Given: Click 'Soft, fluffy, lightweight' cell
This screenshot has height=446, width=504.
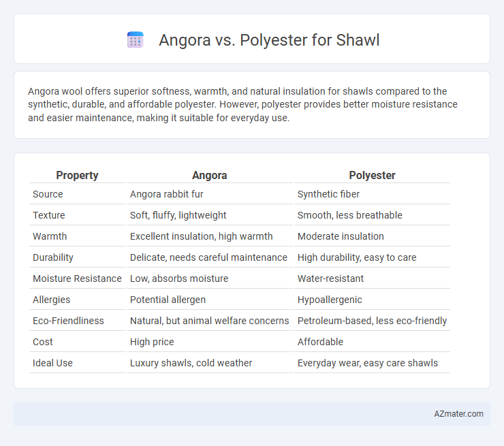Looking at the screenshot, I should click(178, 215).
